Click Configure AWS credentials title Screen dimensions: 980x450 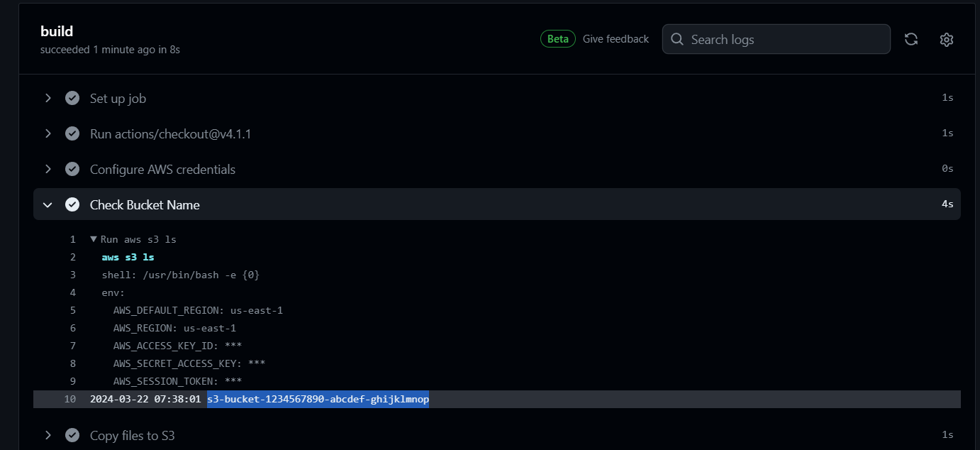(162, 169)
